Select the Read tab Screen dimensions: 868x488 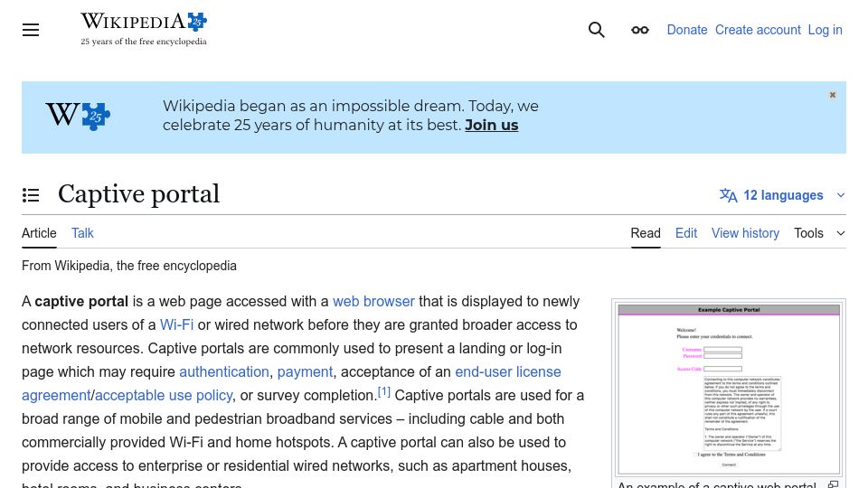pos(646,233)
